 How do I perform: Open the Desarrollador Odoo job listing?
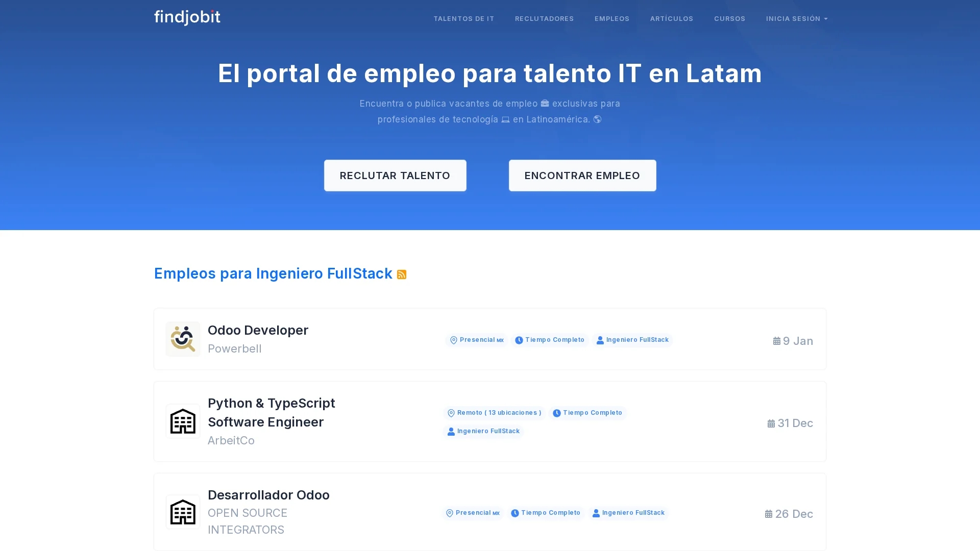click(x=268, y=495)
